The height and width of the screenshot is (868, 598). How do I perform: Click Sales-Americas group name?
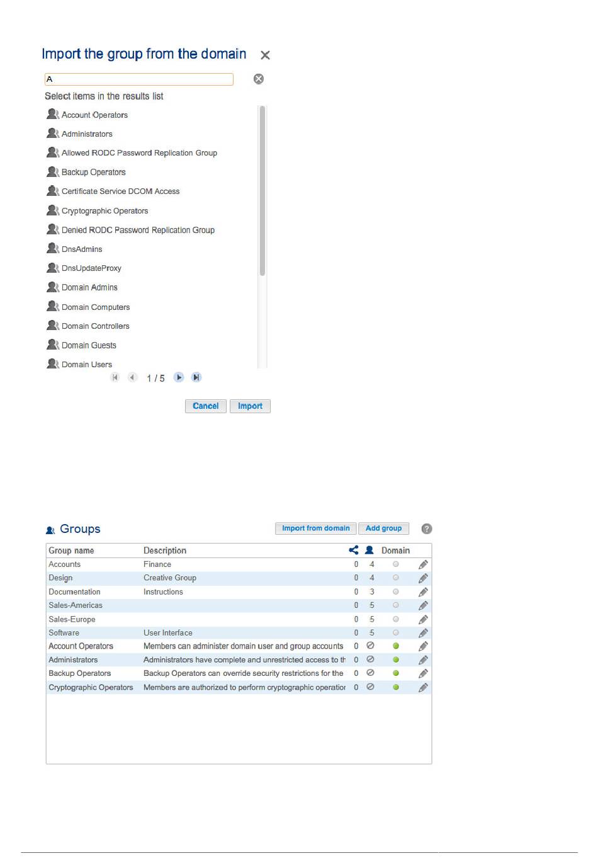(76, 605)
